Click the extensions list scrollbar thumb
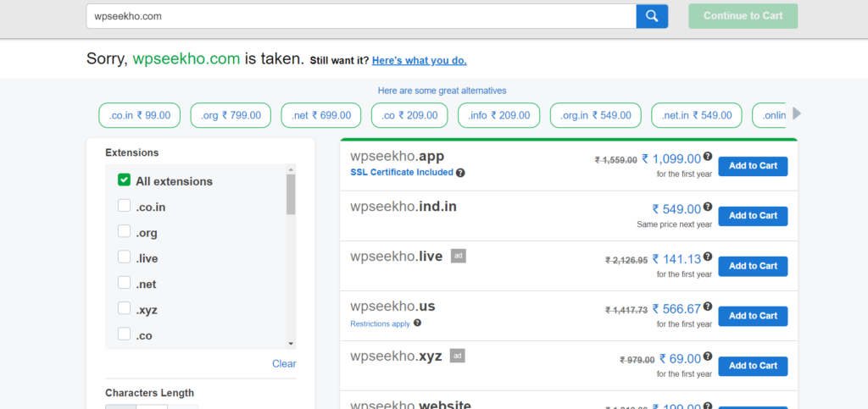 click(292, 194)
